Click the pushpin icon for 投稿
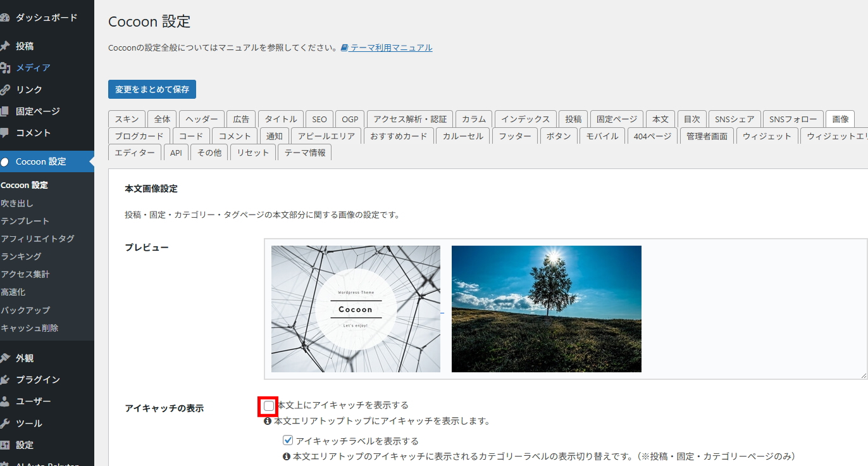The width and height of the screenshot is (868, 466). 5,46
